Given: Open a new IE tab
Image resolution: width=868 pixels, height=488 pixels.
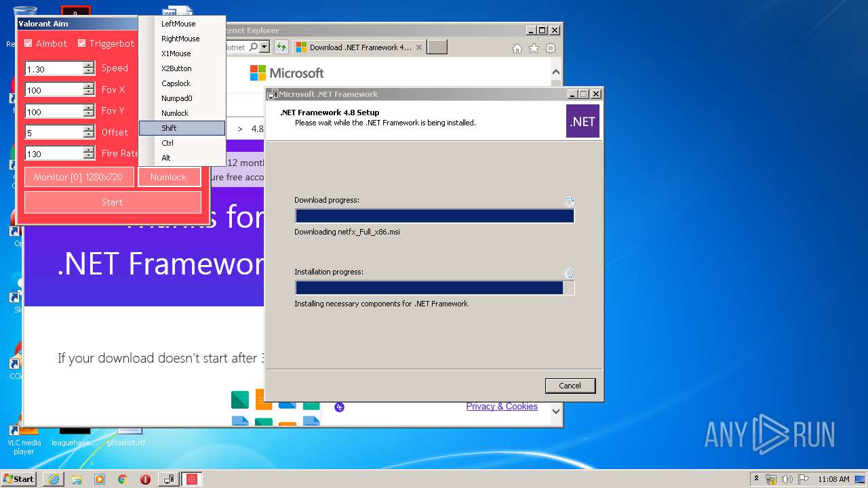Looking at the screenshot, I should coord(437,47).
